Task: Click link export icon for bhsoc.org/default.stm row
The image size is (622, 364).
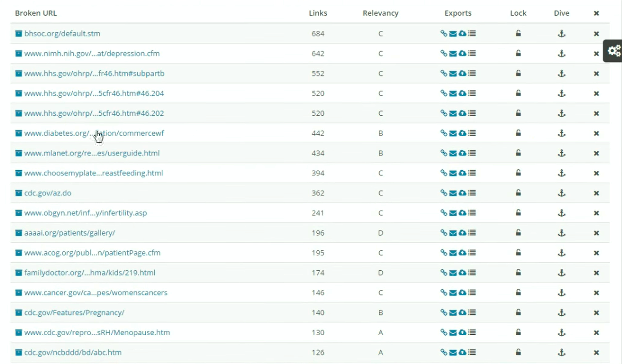Action: tap(444, 34)
